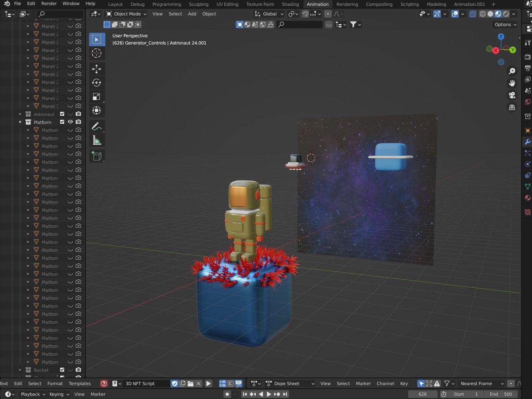Disable the Astronaut collection checkbox

coord(62,114)
